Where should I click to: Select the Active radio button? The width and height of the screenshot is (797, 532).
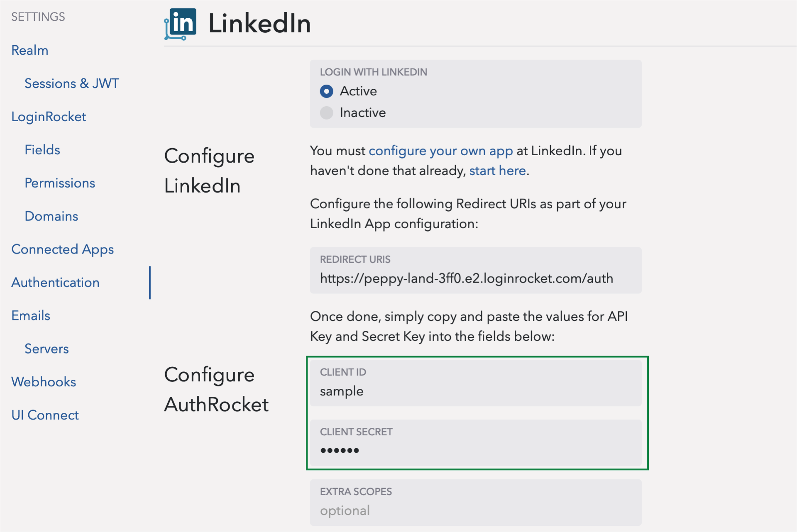tap(327, 91)
